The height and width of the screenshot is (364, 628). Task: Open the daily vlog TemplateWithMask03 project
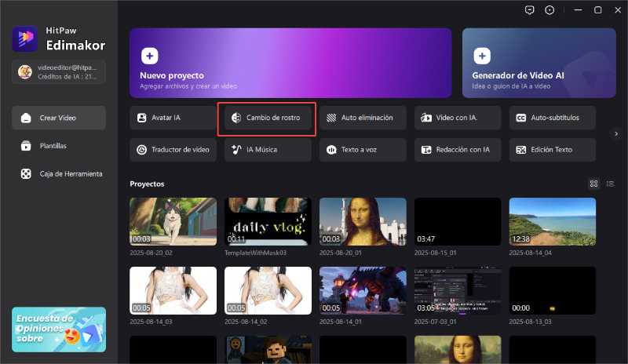(x=268, y=221)
